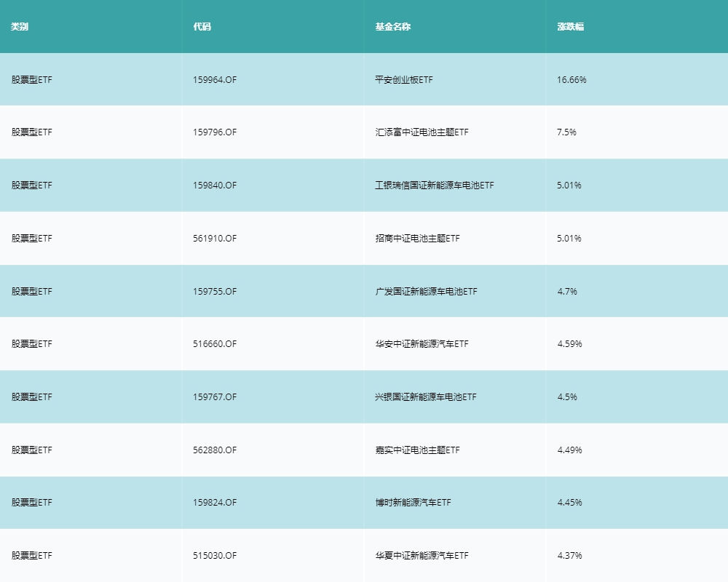Click the 4.59% change value

pos(569,344)
